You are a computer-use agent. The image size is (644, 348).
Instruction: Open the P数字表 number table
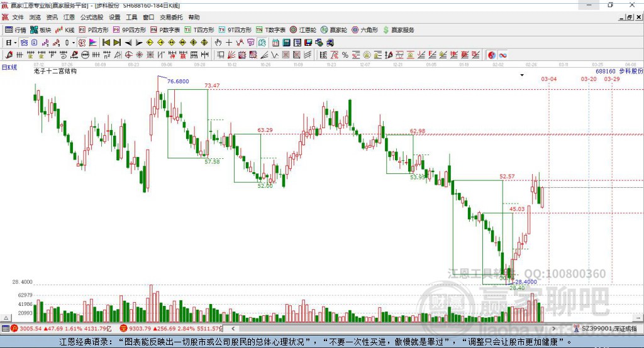(165, 30)
